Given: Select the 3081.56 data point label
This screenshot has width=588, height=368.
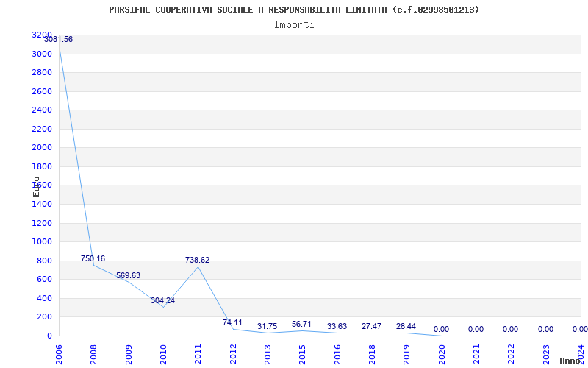Looking at the screenshot, I should click(x=59, y=39).
